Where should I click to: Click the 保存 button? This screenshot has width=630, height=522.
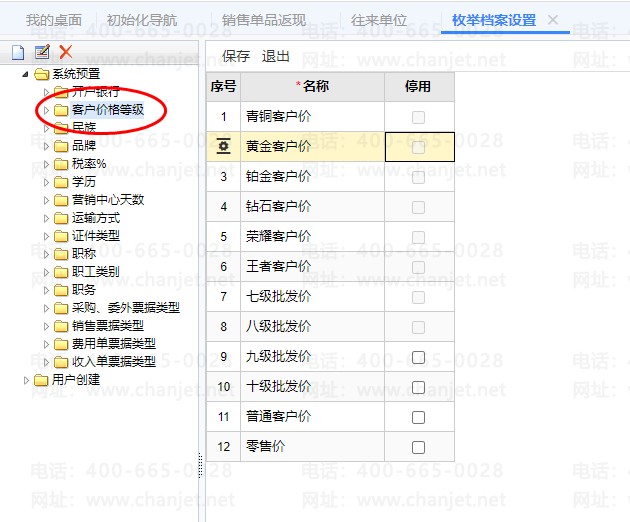coord(236,56)
